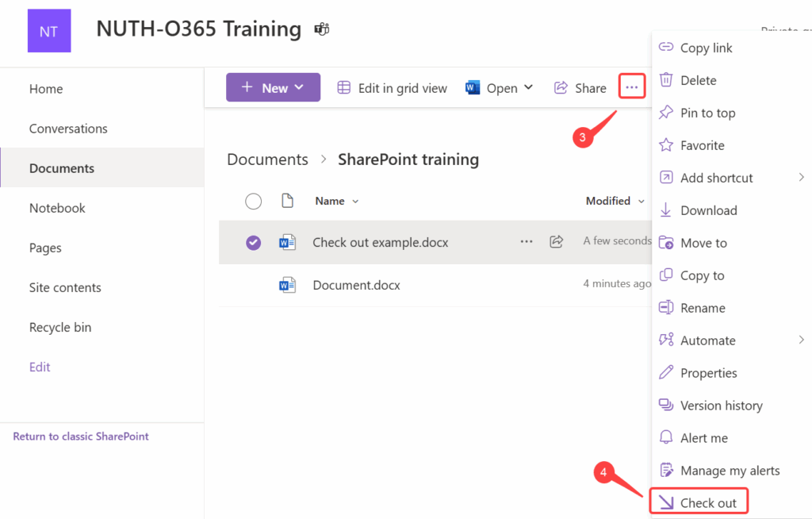The image size is (812, 519).
Task: Click Documents breadcrumb link
Action: 267,160
